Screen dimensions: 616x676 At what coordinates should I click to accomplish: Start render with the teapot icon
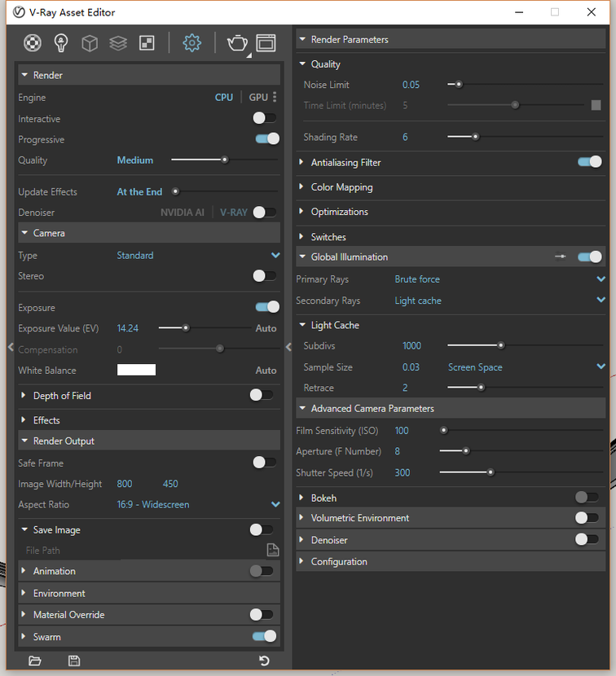click(237, 43)
